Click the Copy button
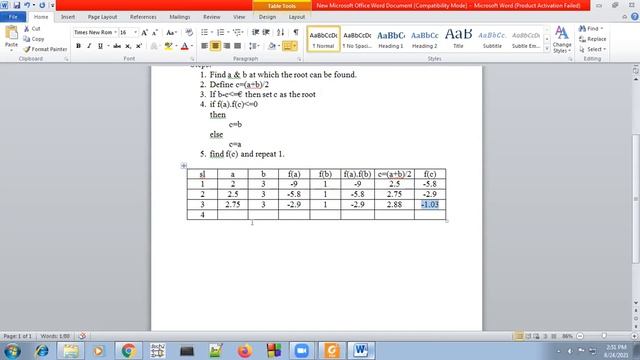This screenshot has width=640, height=360. [x=34, y=39]
